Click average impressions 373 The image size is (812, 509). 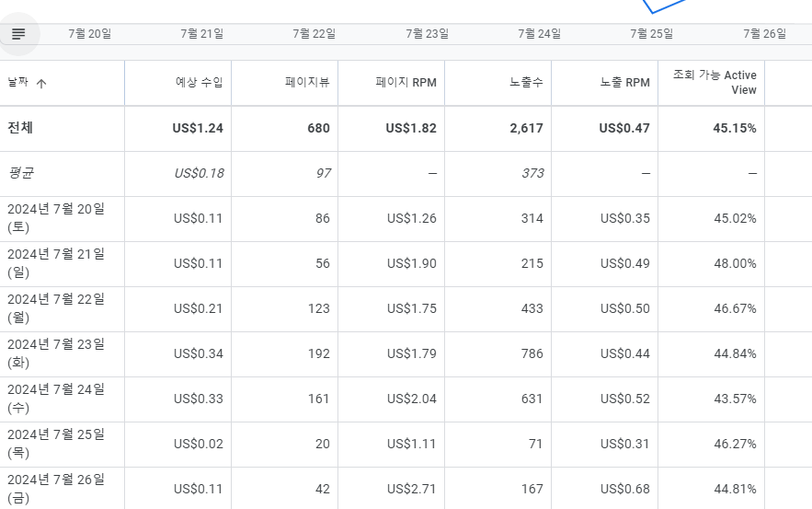tap(532, 173)
